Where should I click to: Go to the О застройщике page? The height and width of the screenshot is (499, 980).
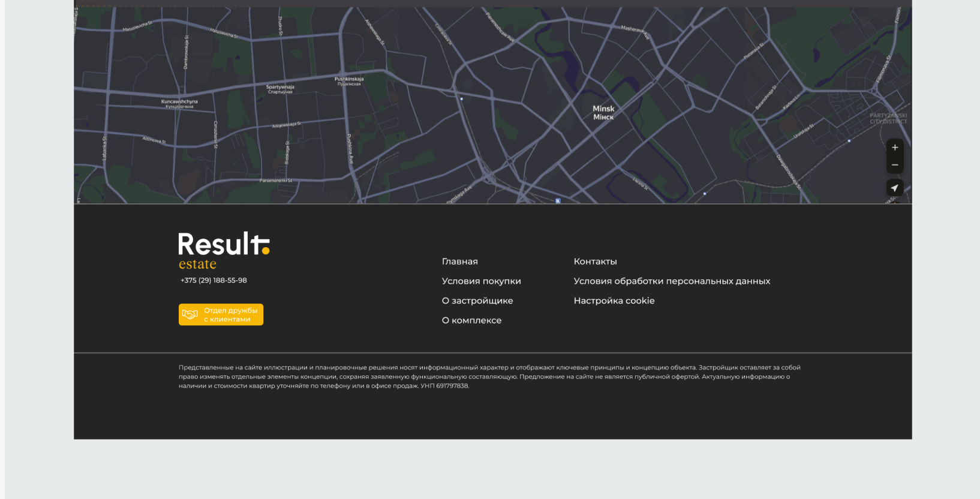pos(477,301)
